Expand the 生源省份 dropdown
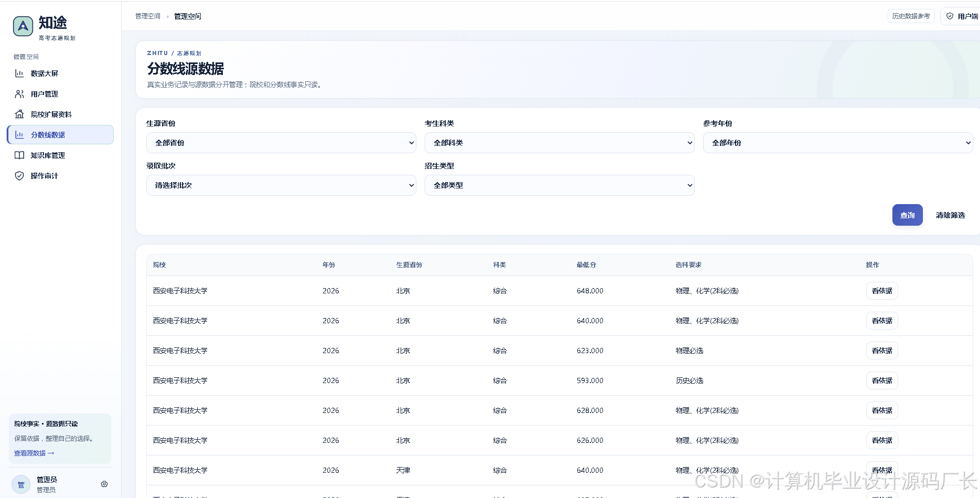Screen dimensions: 980x498 pos(281,143)
